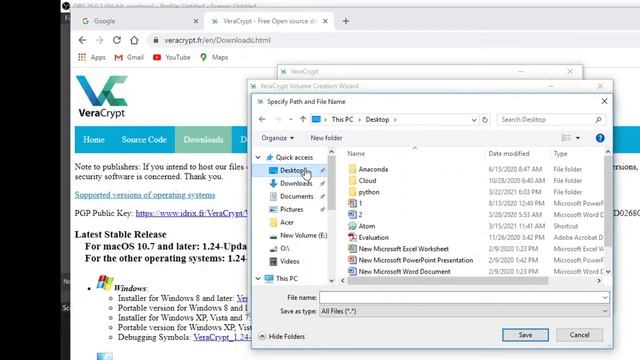
Task: Click the navigation pane scrollbar
Action: click(331, 184)
